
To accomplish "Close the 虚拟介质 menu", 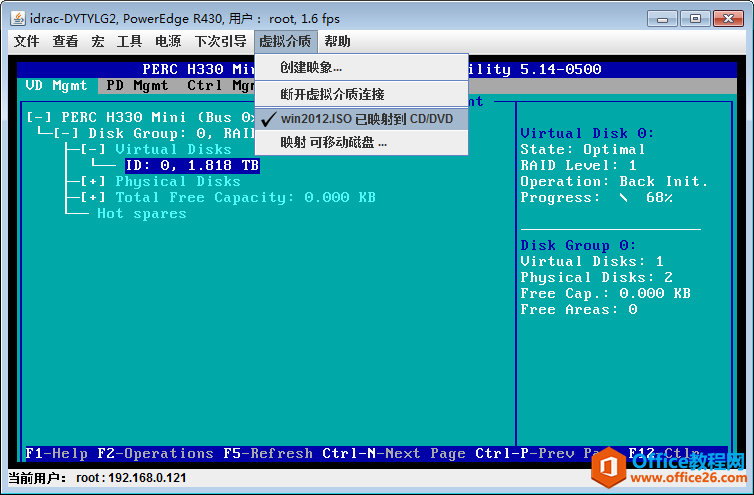I will (285, 41).
